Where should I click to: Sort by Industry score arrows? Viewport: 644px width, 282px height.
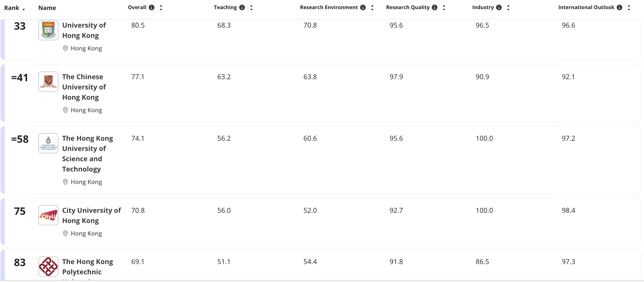pos(508,8)
